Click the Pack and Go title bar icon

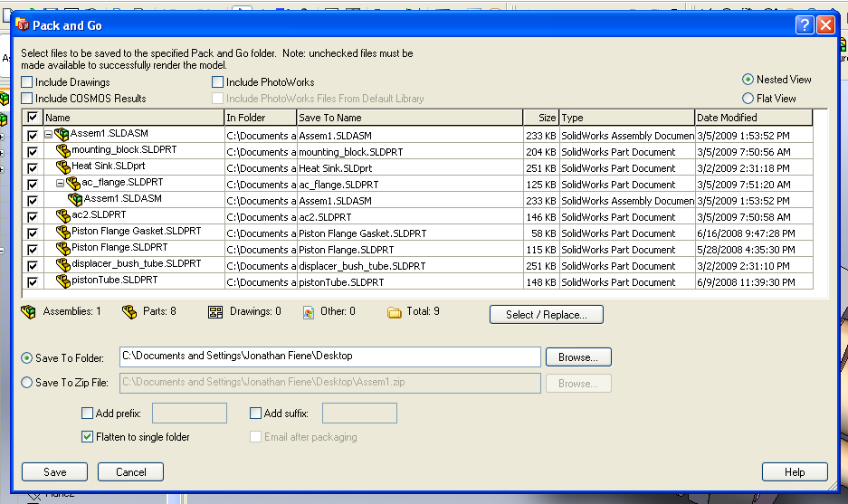pyautogui.click(x=23, y=24)
